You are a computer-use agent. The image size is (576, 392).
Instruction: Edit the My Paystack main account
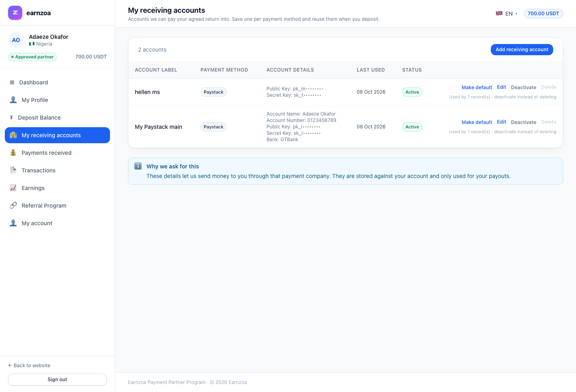(502, 122)
